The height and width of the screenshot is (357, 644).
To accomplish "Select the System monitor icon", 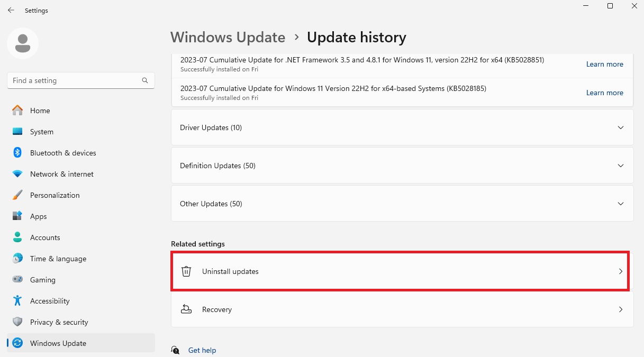I will pos(17,132).
